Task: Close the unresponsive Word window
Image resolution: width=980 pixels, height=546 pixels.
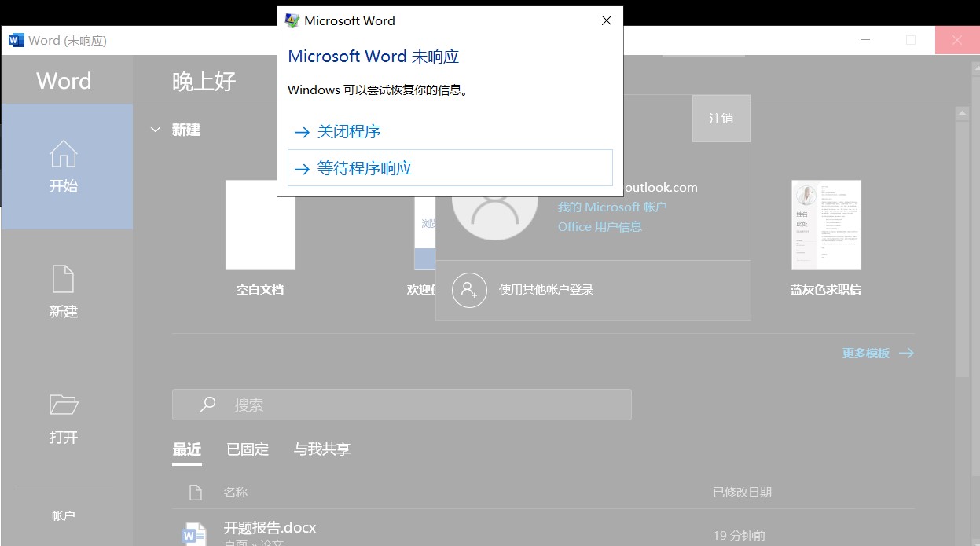Action: pos(957,40)
